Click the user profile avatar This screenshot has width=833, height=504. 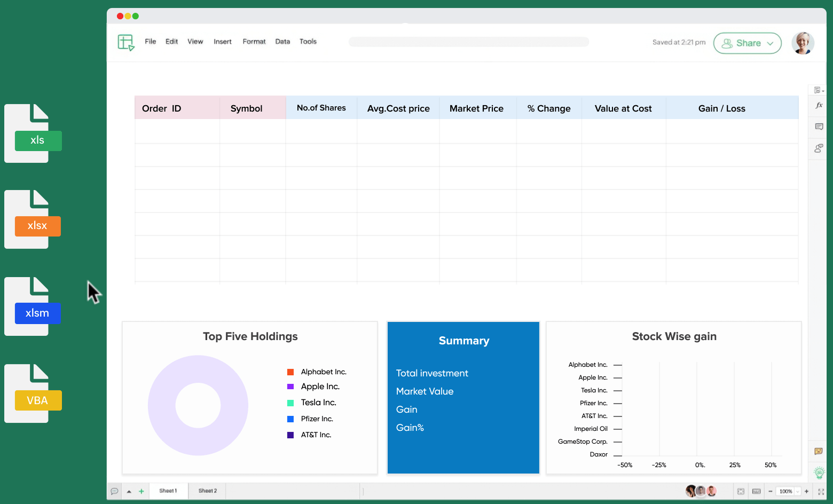(x=802, y=43)
